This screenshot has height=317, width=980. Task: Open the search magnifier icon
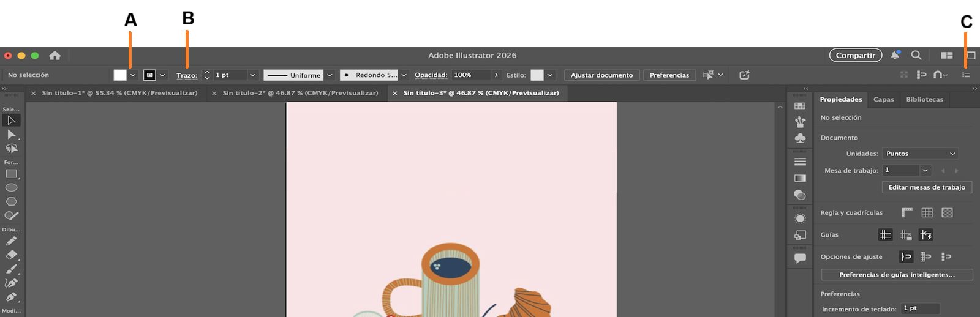[916, 55]
